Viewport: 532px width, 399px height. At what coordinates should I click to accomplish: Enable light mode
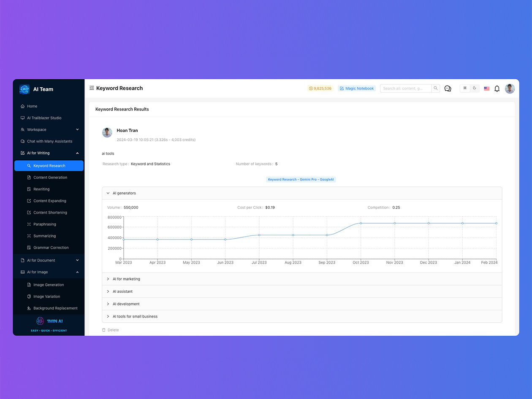[464, 88]
